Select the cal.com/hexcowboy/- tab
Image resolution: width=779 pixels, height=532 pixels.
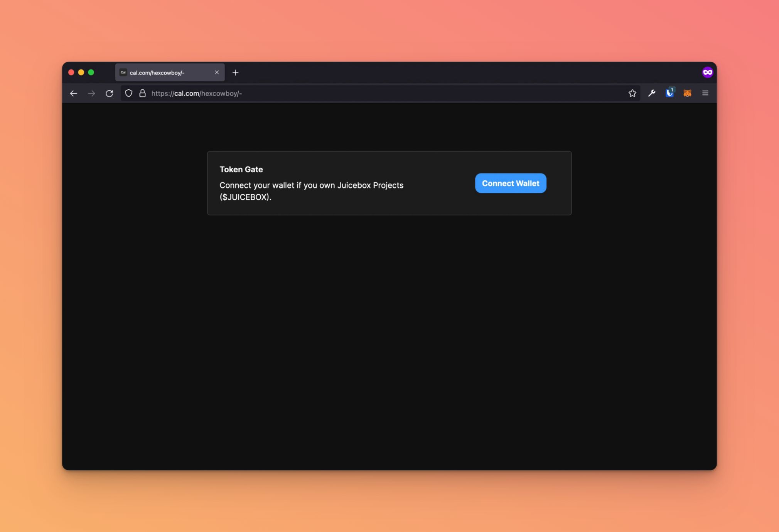click(x=170, y=72)
